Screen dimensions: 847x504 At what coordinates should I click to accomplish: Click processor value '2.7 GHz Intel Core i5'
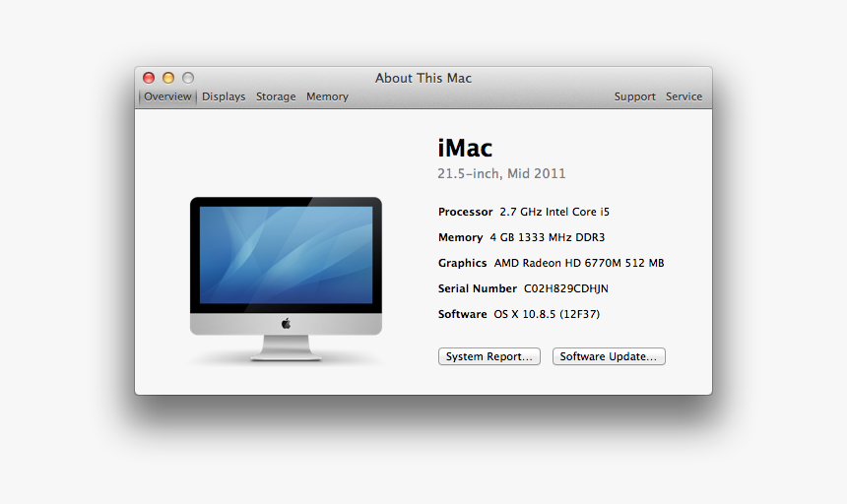(x=554, y=212)
